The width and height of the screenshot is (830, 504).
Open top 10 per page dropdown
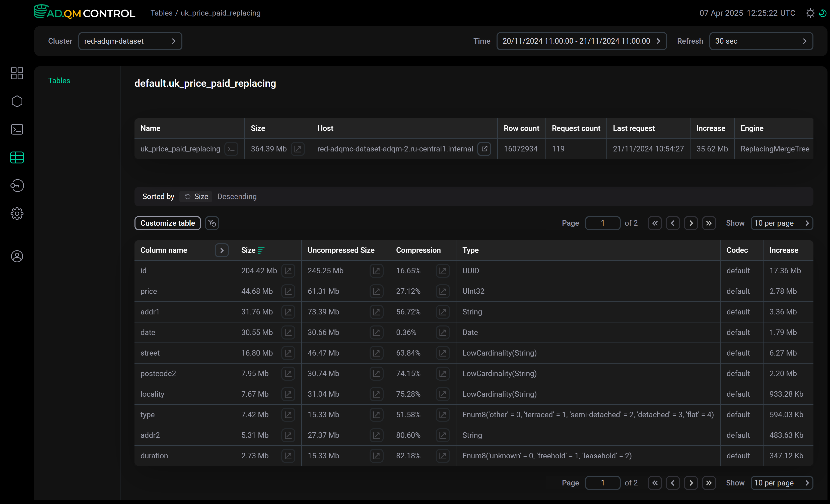tap(782, 223)
